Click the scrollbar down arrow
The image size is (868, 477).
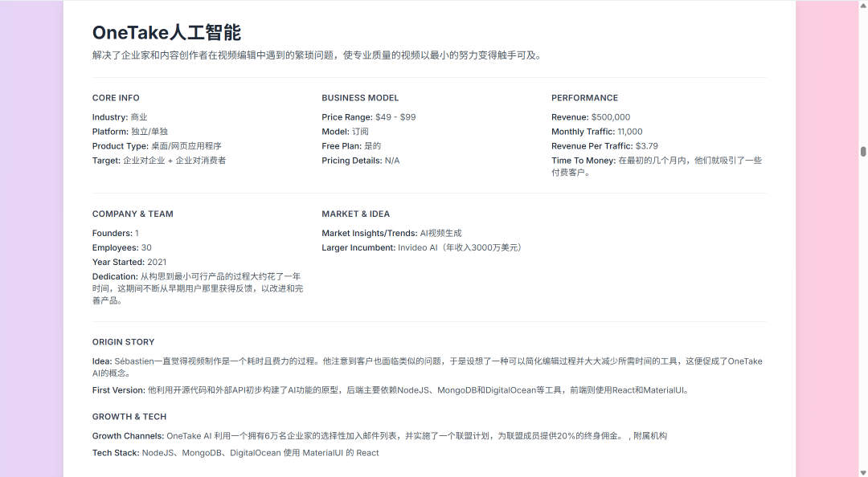click(x=863, y=472)
